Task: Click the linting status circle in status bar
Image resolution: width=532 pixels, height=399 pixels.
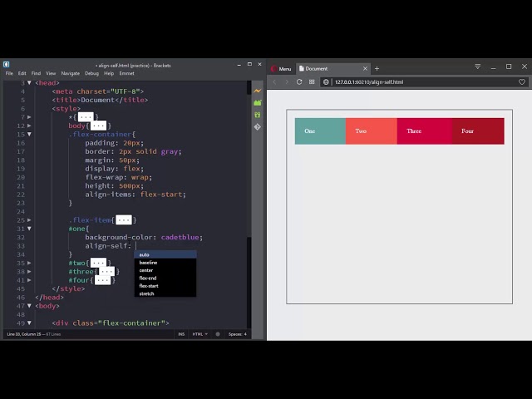Action: tap(218, 334)
